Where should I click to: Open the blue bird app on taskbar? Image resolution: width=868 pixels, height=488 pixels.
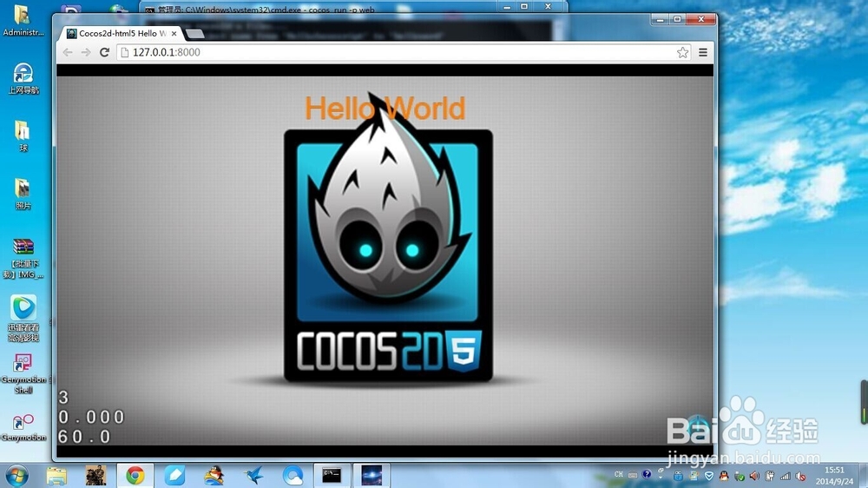click(x=253, y=476)
